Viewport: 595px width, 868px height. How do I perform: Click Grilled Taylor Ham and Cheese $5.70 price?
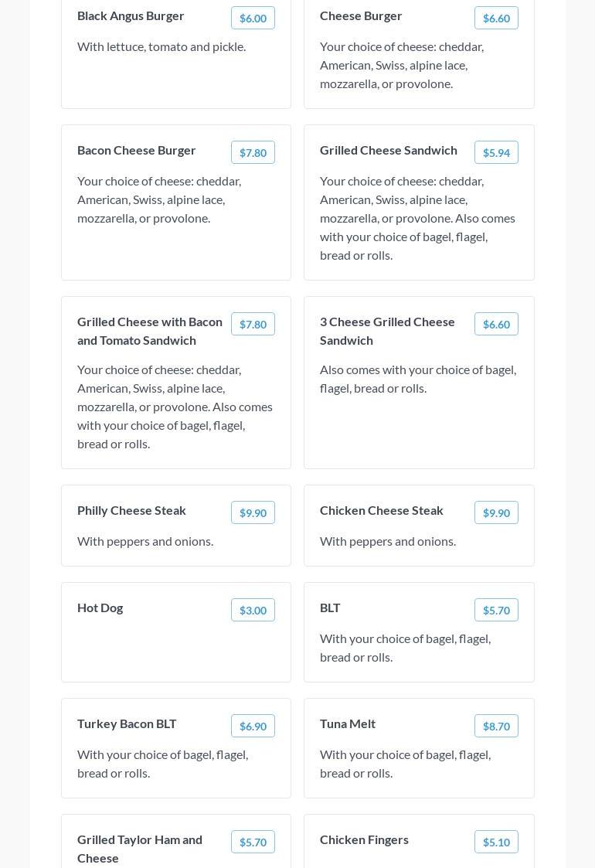253,842
